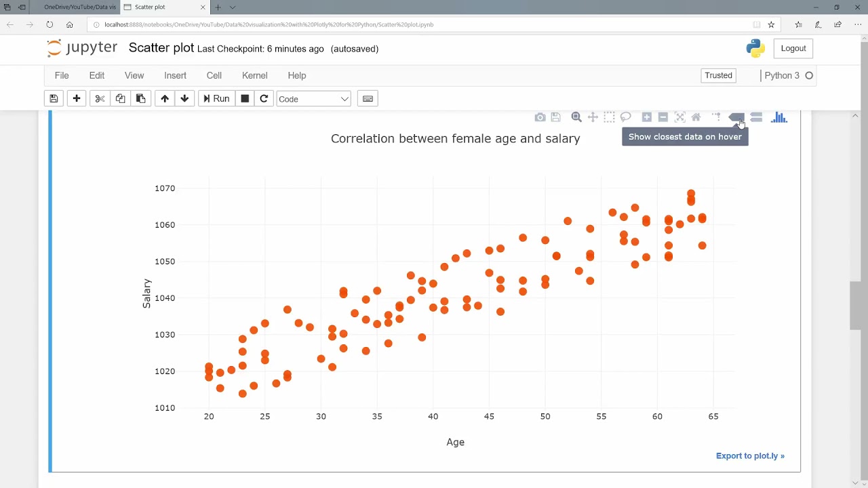Screen dimensions: 868x488
Task: Click the browser refresh button
Action: click(x=50, y=24)
